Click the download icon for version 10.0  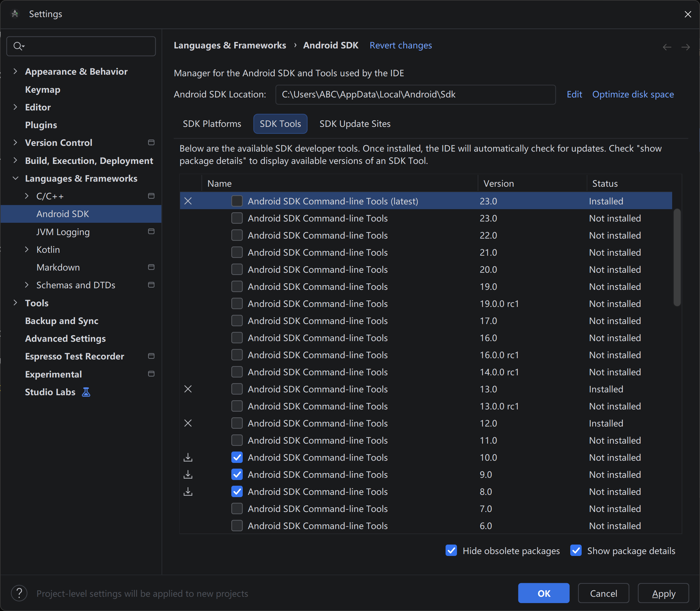click(188, 457)
